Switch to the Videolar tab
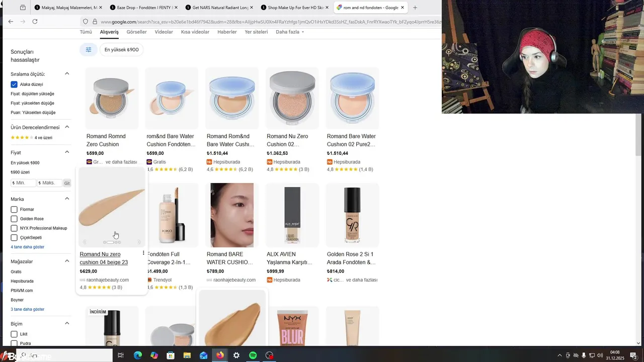The height and width of the screenshot is (362, 644). pos(164,32)
